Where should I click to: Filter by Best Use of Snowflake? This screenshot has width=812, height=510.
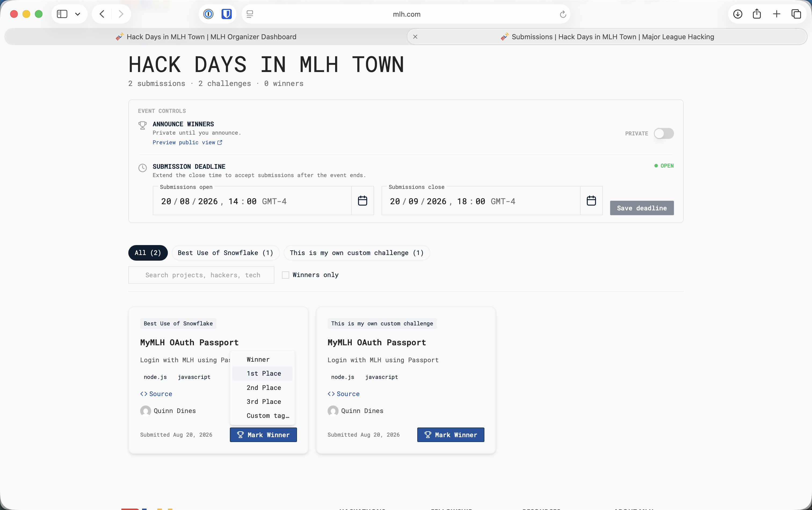click(226, 253)
